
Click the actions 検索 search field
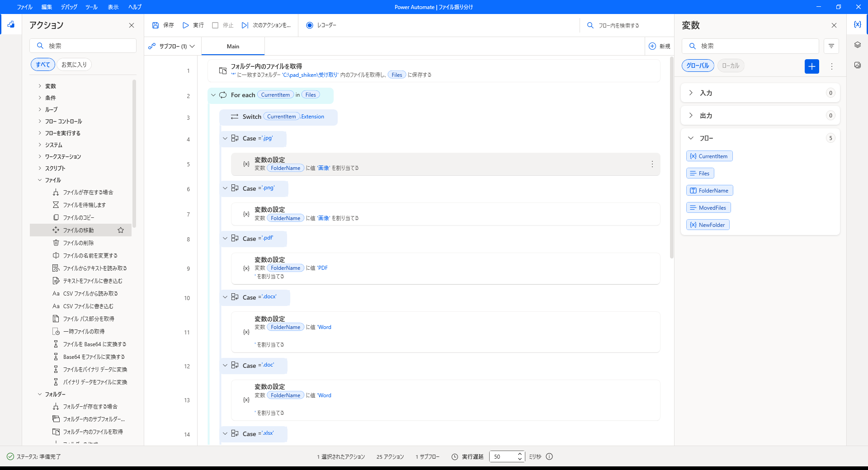[x=83, y=46]
